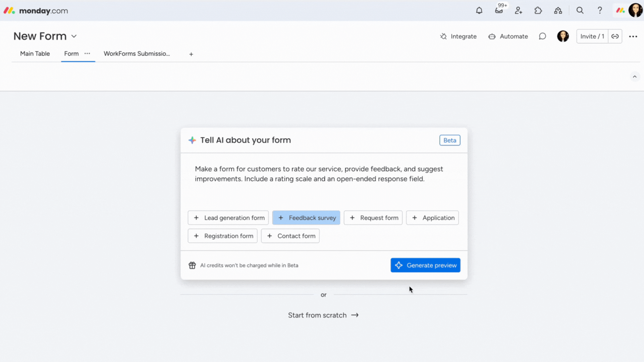This screenshot has width=644, height=362.
Task: Open the apps puzzle-piece icon
Action: [538, 10]
